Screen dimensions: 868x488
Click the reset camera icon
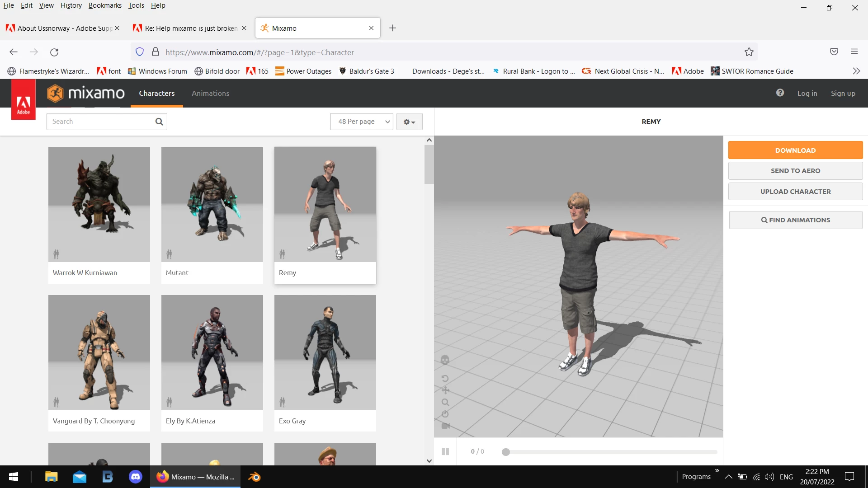(x=445, y=414)
